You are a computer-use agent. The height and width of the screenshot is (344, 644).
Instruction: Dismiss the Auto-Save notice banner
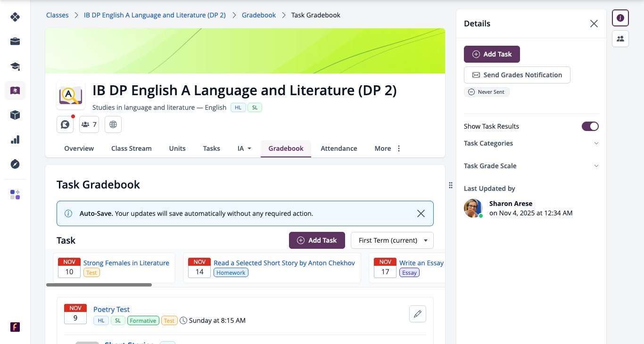click(421, 213)
